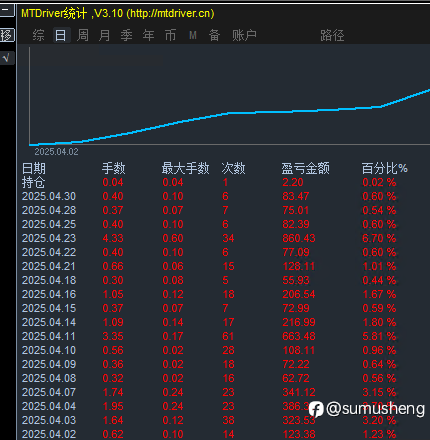Screen dimensions: 430x440
Task: Select the 2025.04.11 date row
Action: [49, 336]
